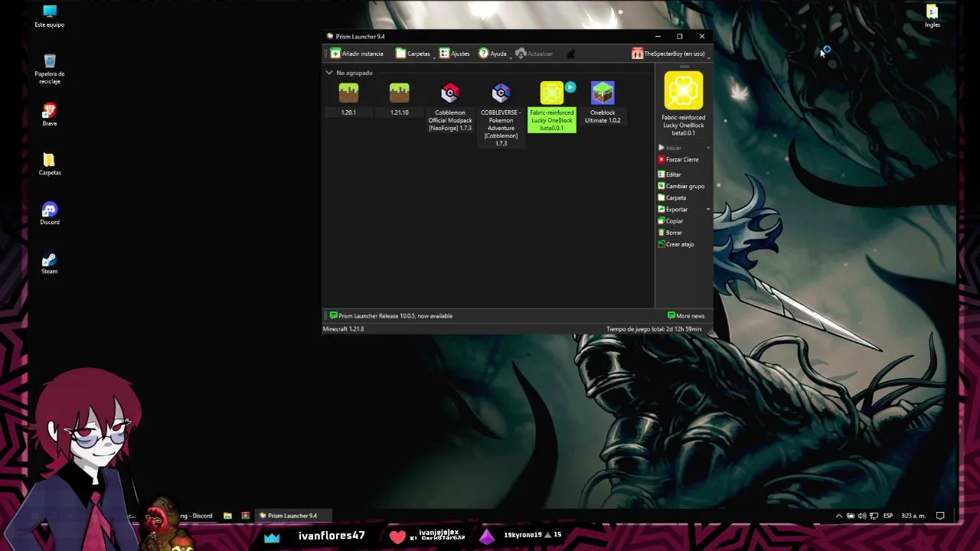The width and height of the screenshot is (980, 551).
Task: Open Ajustes in the toolbar
Action: coord(455,54)
